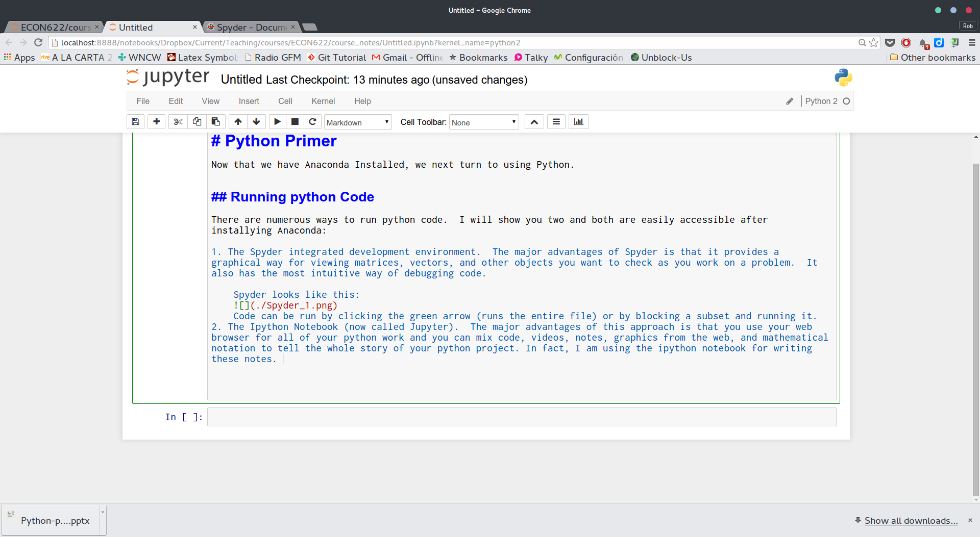Insert a cell below with plus icon
Viewport: 980px width, 537px height.
pos(157,122)
